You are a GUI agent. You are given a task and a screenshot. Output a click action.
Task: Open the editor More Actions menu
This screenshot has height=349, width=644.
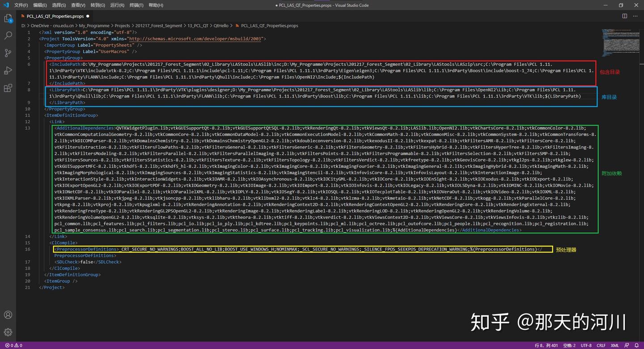635,16
